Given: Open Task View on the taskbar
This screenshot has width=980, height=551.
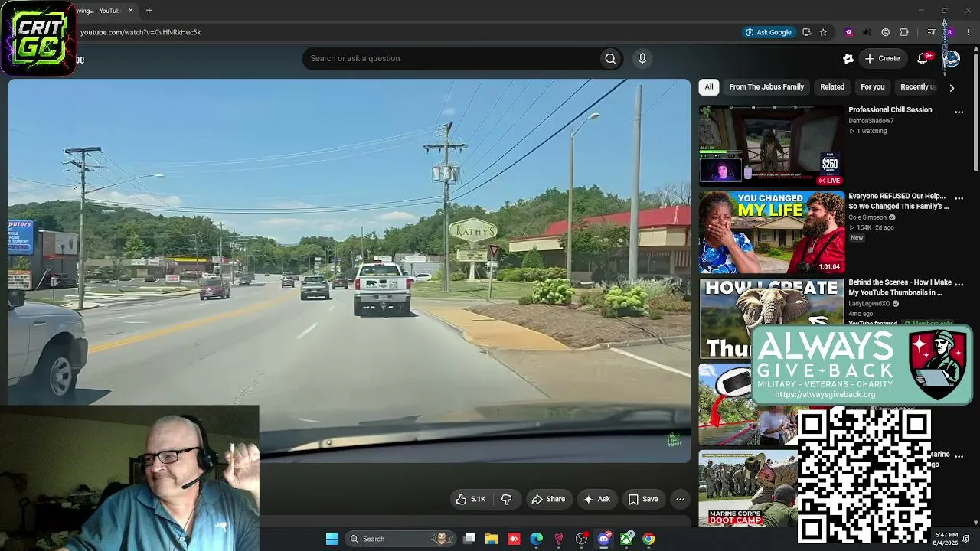Looking at the screenshot, I should (469, 539).
